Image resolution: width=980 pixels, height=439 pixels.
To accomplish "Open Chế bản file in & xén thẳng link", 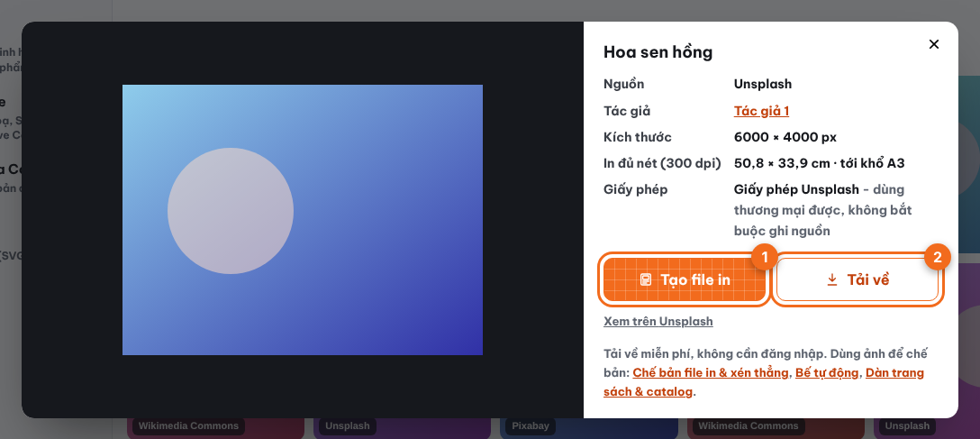I will click(x=711, y=372).
